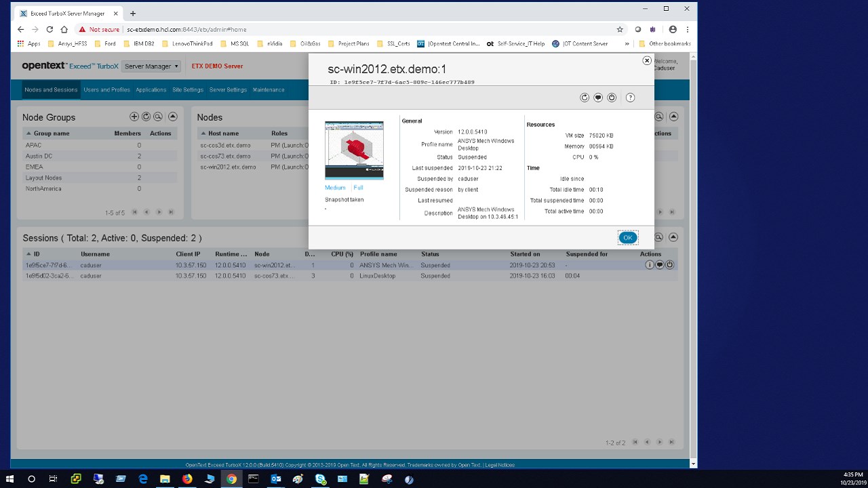Search the Nodes panel with magnifier icon

point(658,117)
